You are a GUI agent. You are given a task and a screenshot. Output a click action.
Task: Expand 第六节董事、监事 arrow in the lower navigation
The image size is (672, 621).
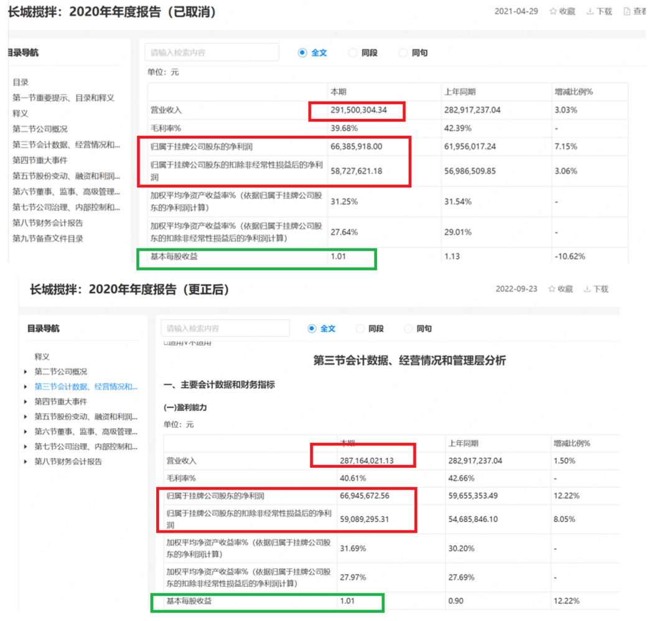(x=26, y=432)
